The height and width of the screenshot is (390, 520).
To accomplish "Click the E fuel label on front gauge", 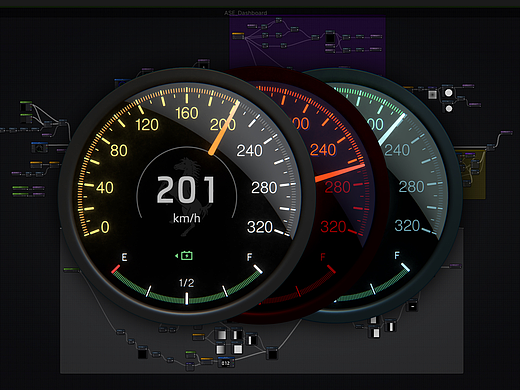I will click(x=124, y=257).
